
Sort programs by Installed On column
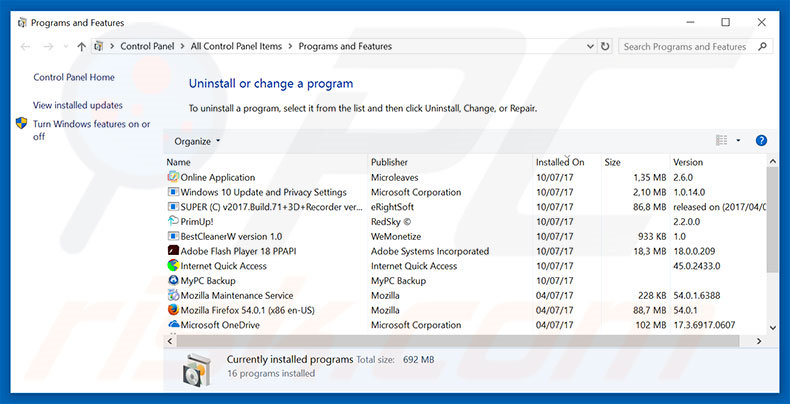pyautogui.click(x=560, y=162)
